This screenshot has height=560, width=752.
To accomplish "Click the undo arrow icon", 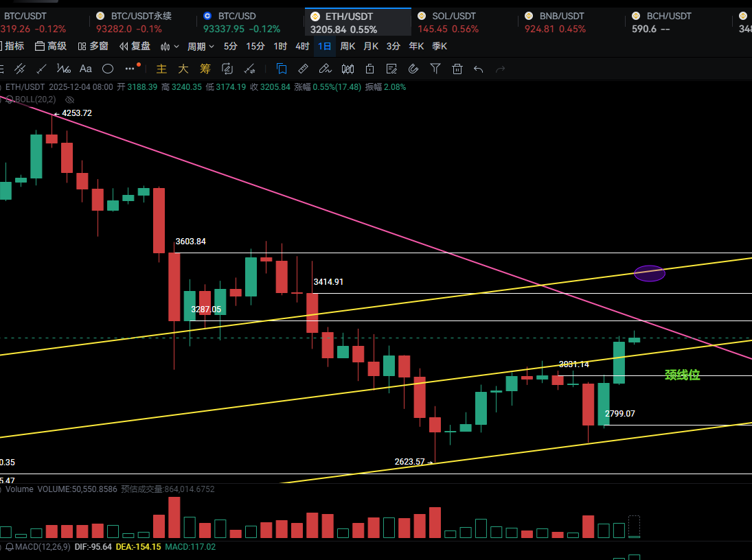I will [479, 69].
